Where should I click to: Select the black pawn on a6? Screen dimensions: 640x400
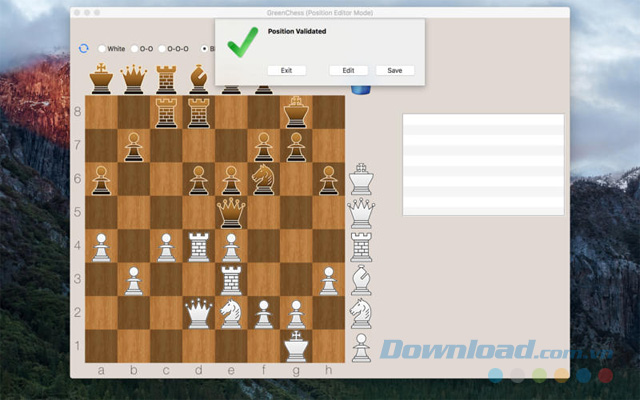[101, 180]
